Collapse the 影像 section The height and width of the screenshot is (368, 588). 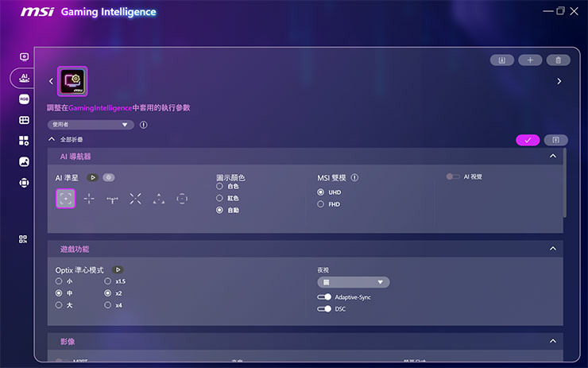coord(553,341)
